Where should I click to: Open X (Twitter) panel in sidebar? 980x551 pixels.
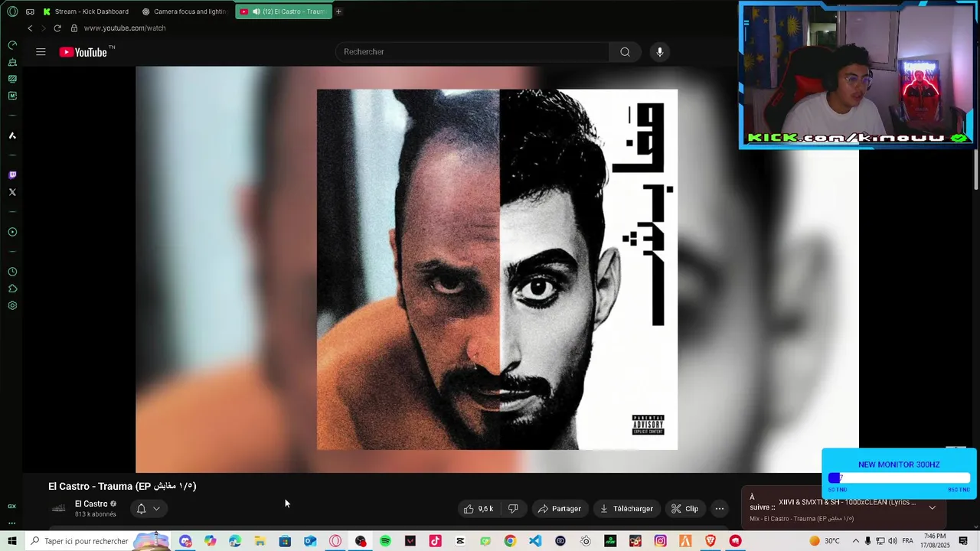(12, 192)
